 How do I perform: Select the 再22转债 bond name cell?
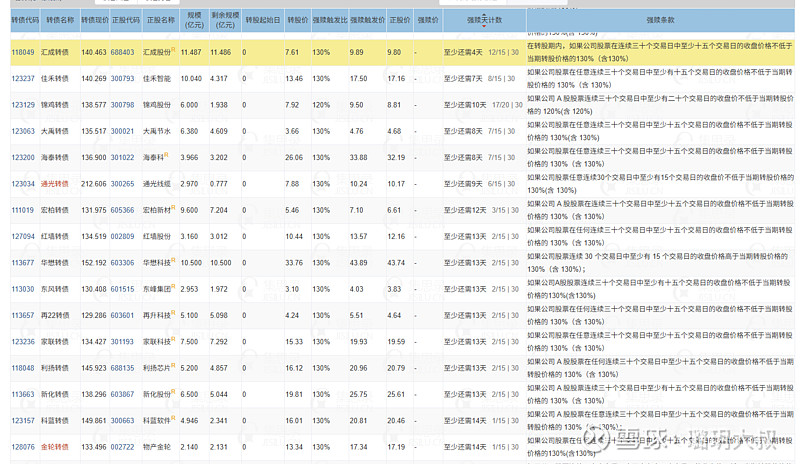[x=55, y=316]
